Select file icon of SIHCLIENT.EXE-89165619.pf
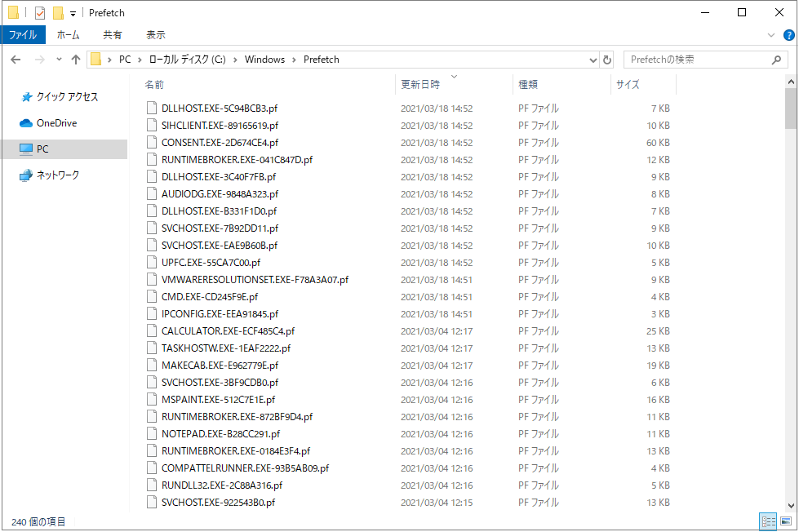This screenshot has height=532, width=799. [151, 126]
